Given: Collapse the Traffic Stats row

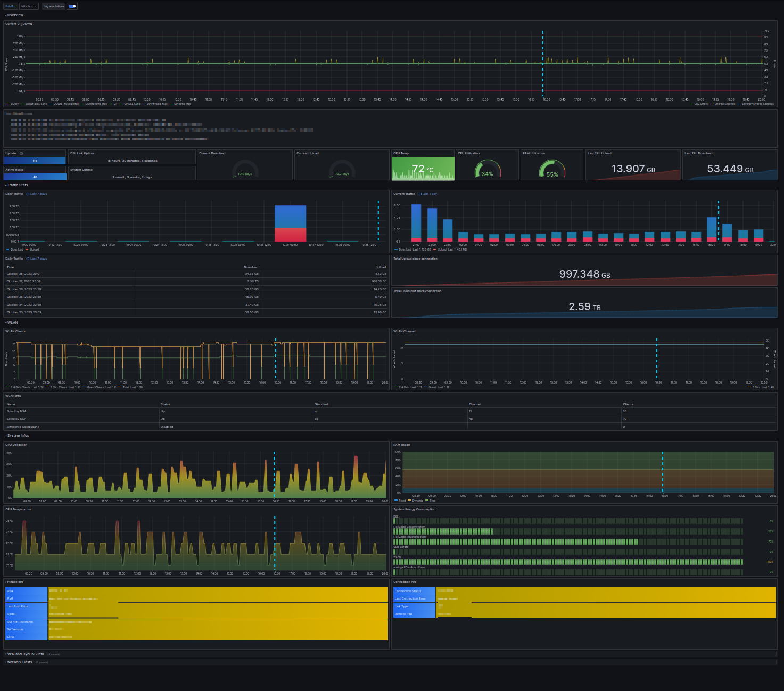Looking at the screenshot, I should (x=16, y=185).
